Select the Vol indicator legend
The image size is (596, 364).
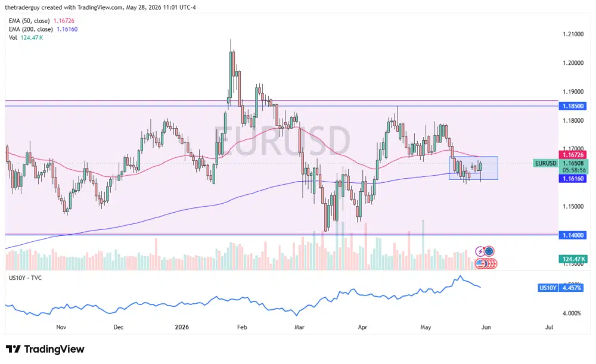click(x=26, y=38)
